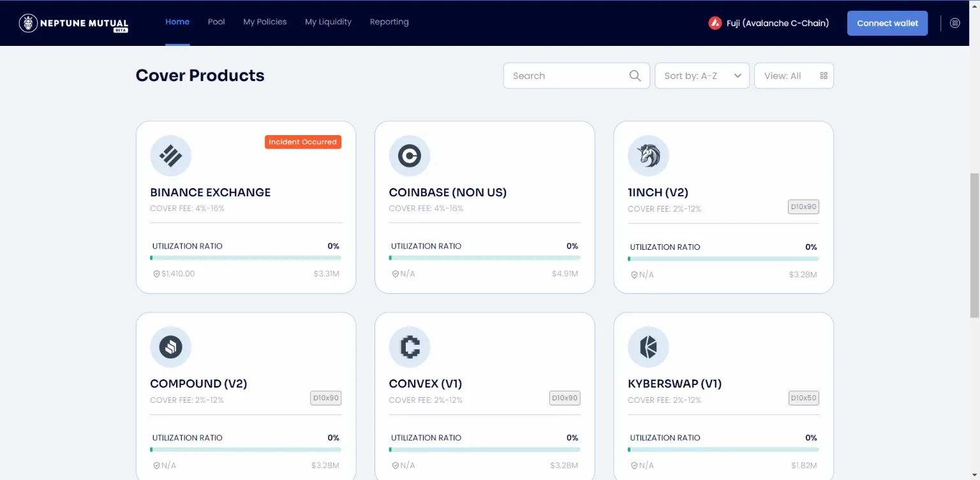Image resolution: width=980 pixels, height=480 pixels.
Task: Open the CONVEX (V1) cover title
Action: pos(426,384)
